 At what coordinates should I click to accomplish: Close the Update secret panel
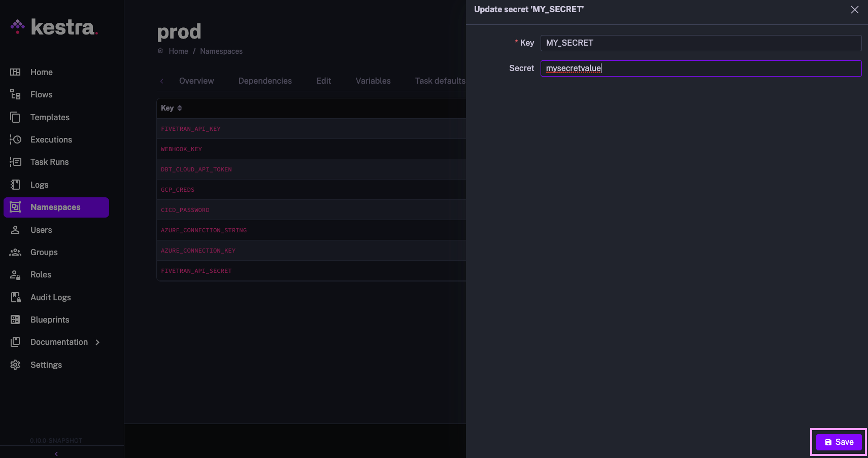point(855,10)
